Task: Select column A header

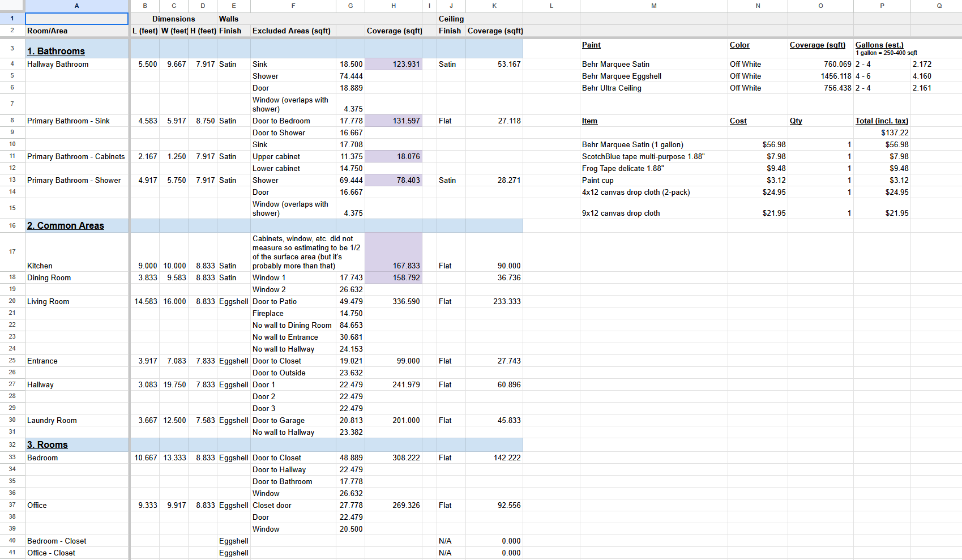Action: [76, 6]
